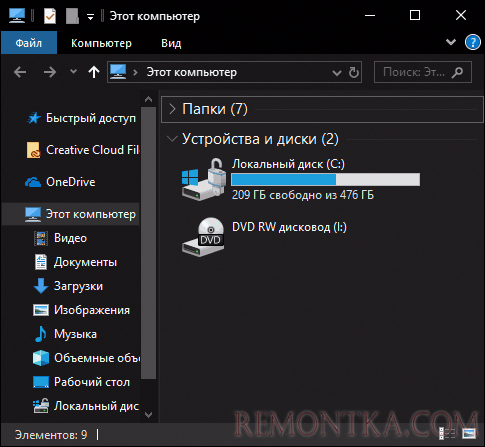Click the DVD RW дисковод (I:) label
This screenshot has height=447, width=485.
coord(289,227)
